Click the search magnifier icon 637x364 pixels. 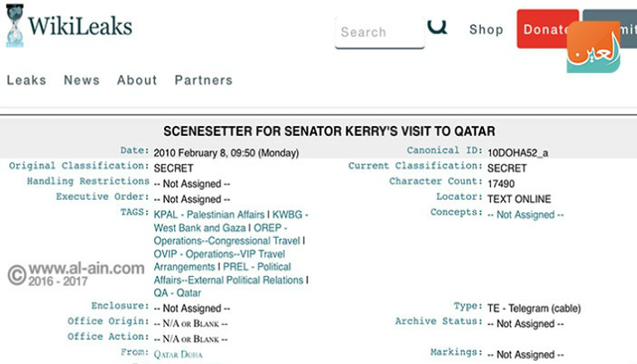(x=437, y=27)
